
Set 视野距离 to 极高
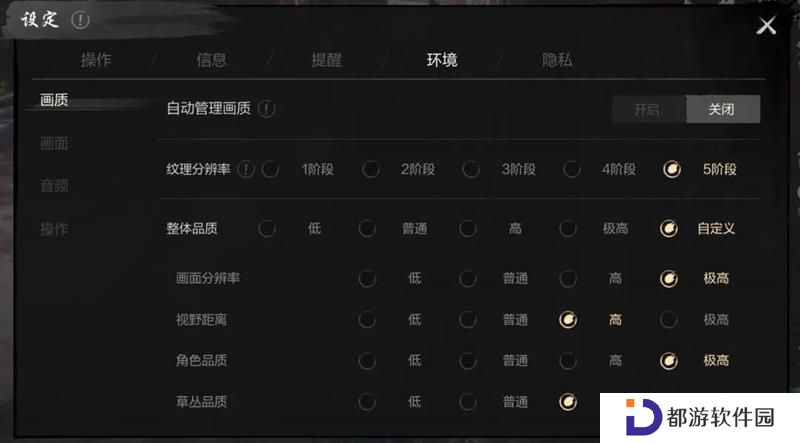(668, 319)
